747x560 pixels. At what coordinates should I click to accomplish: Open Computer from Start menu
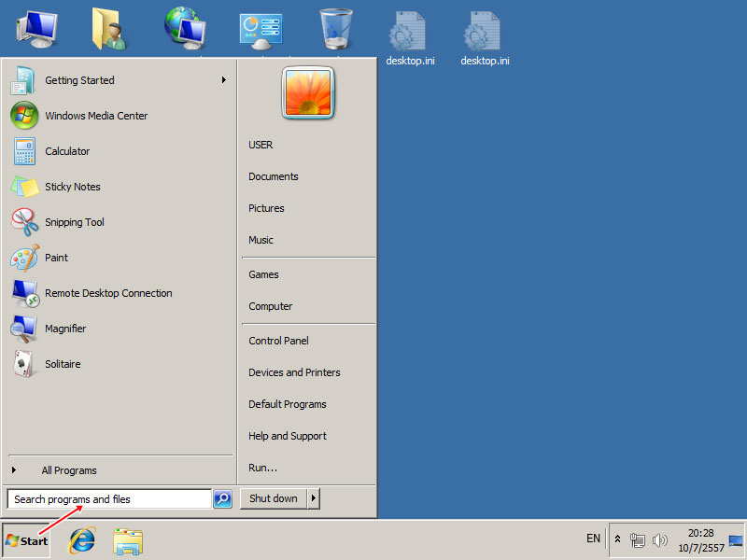pos(271,306)
